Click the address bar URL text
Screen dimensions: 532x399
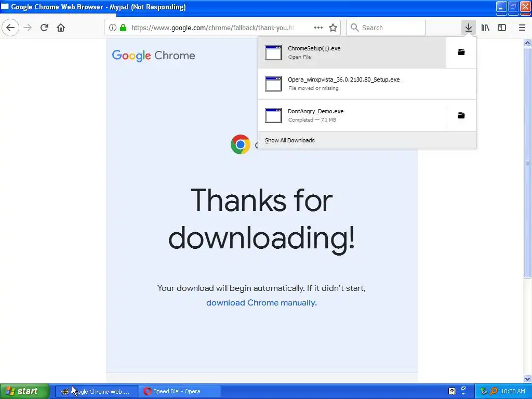[x=212, y=28]
